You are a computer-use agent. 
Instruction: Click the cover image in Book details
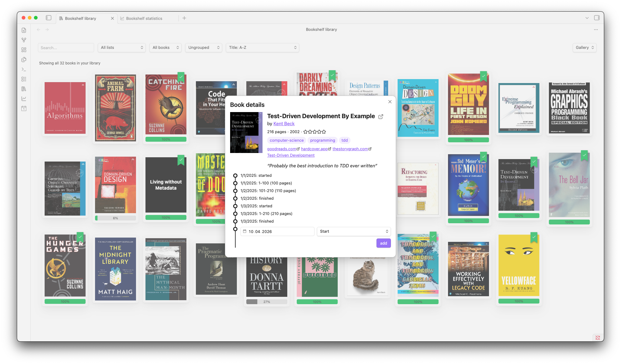coord(246,133)
